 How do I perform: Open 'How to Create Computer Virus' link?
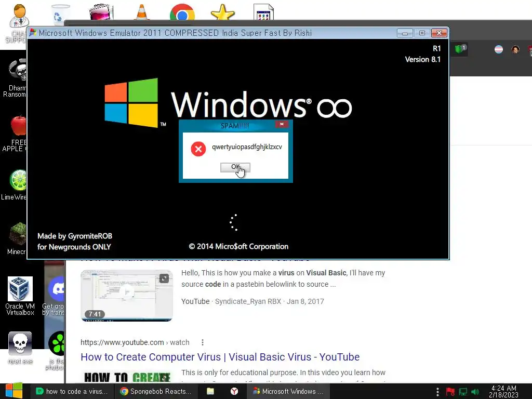(x=220, y=357)
